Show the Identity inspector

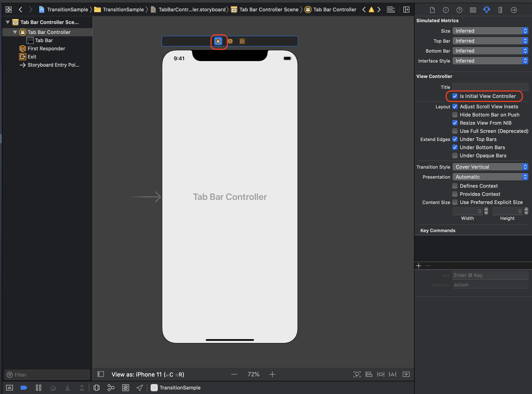[x=473, y=10]
